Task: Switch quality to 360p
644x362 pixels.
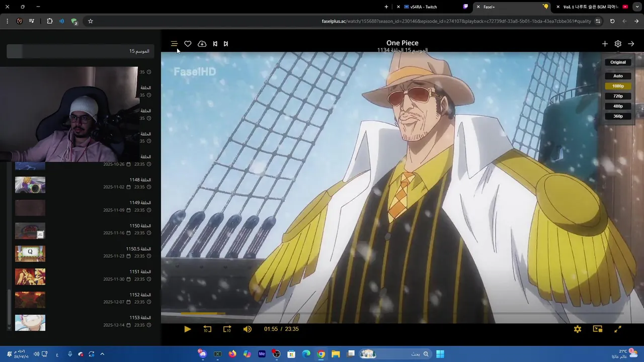Action: point(618,116)
